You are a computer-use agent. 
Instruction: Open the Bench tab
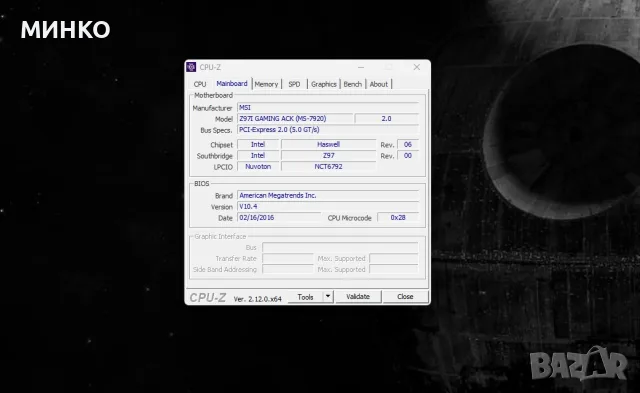353,84
